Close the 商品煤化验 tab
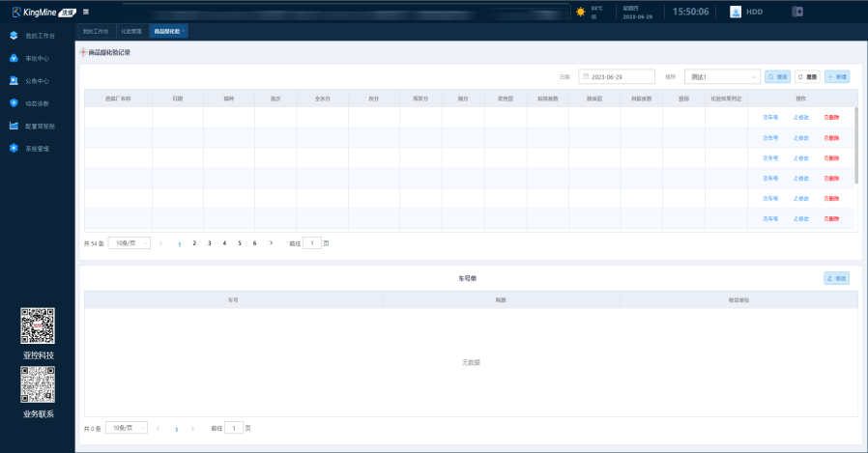This screenshot has width=868, height=453. pos(184,31)
